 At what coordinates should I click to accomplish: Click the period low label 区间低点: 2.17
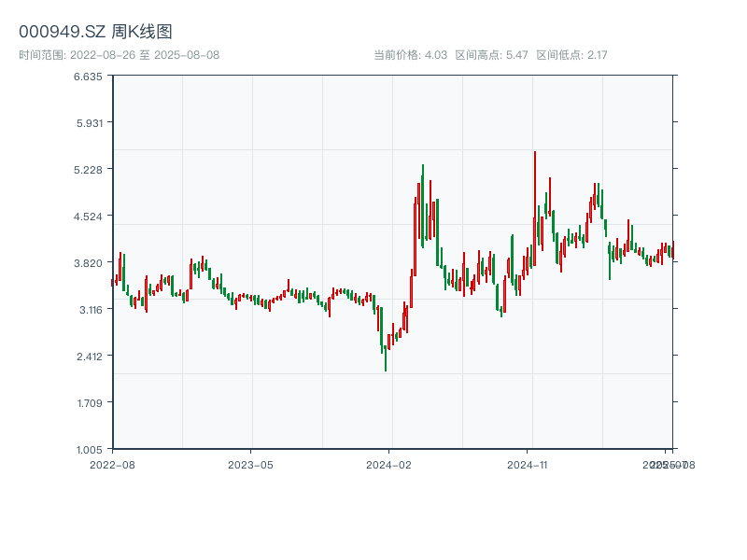pos(571,55)
